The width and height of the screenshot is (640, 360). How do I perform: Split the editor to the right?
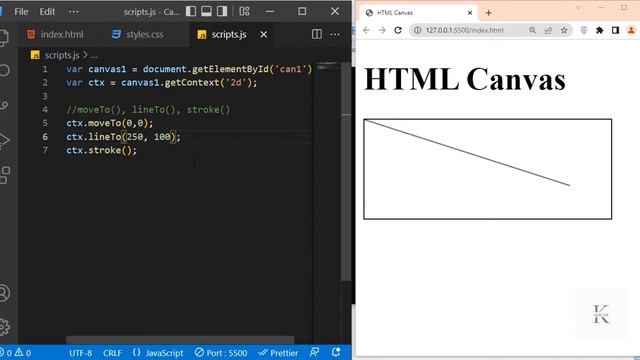coord(317,34)
